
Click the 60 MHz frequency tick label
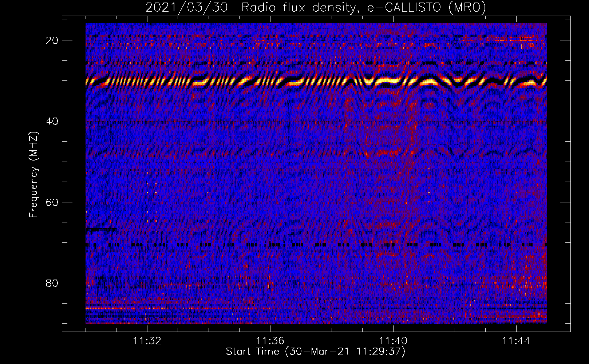[52, 202]
